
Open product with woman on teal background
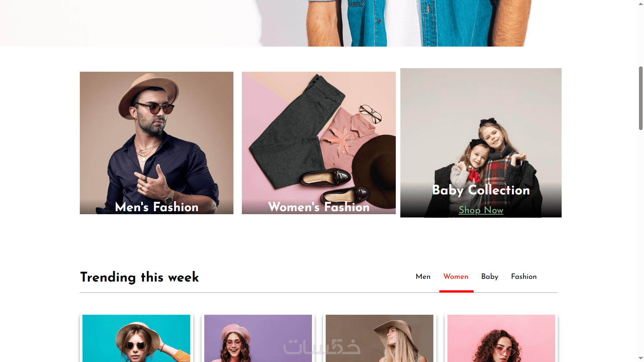[x=136, y=338]
